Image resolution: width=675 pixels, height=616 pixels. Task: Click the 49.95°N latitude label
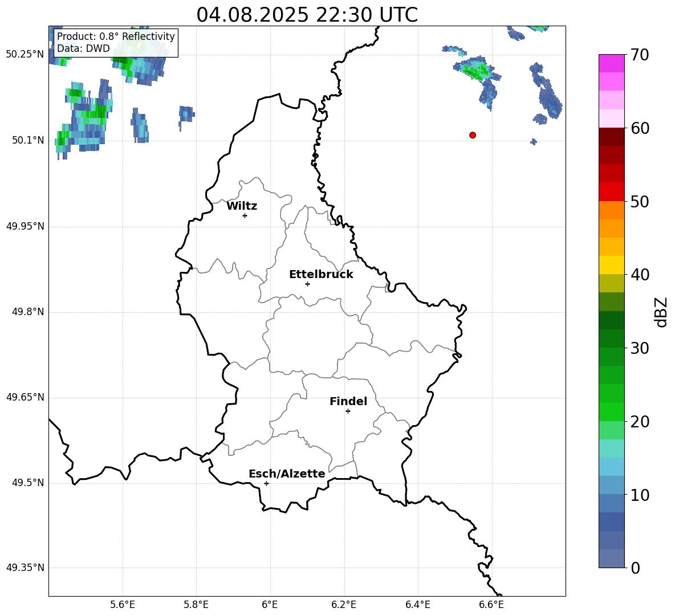click(x=25, y=226)
